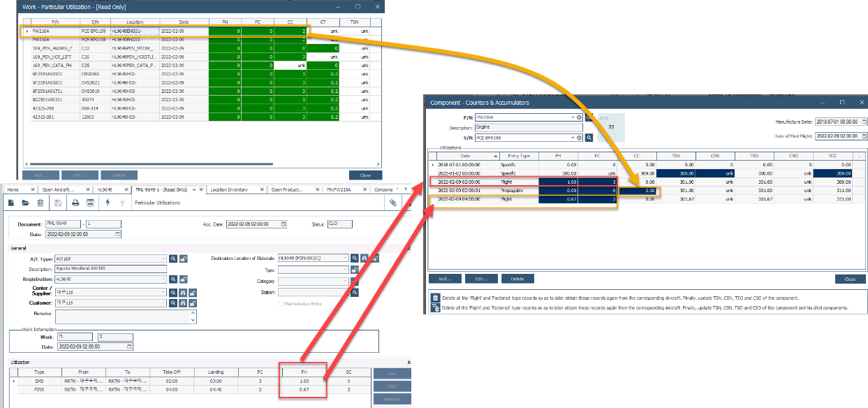Click the New document toolbar icon

click(x=12, y=203)
